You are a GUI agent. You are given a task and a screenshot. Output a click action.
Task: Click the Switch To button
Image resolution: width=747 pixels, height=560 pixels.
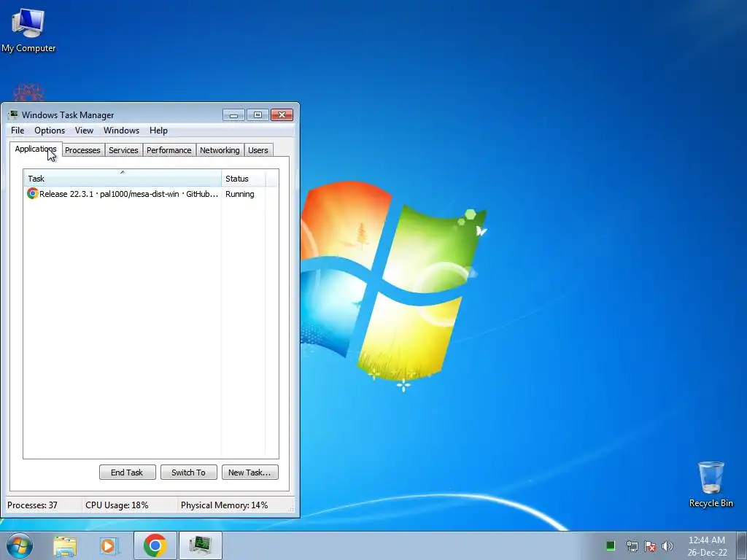click(x=189, y=472)
